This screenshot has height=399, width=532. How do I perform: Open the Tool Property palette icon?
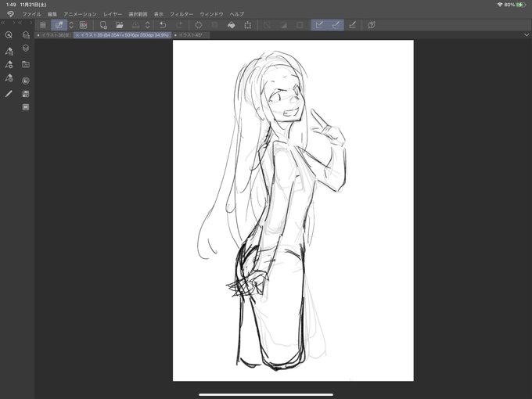point(9,64)
